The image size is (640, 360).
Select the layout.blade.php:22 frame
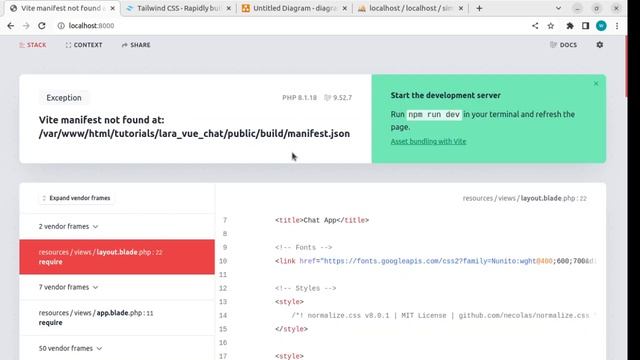click(117, 257)
